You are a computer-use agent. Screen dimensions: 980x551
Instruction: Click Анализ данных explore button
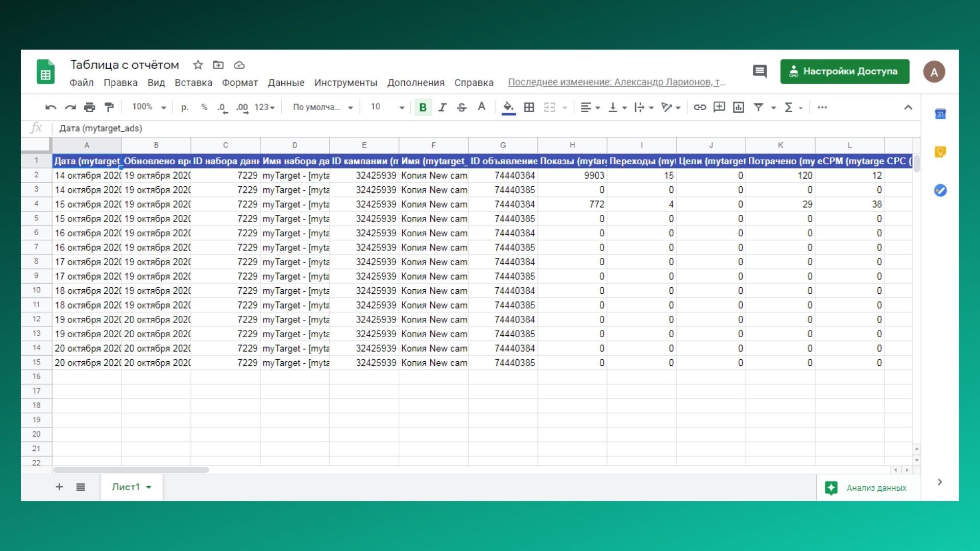[868, 488]
